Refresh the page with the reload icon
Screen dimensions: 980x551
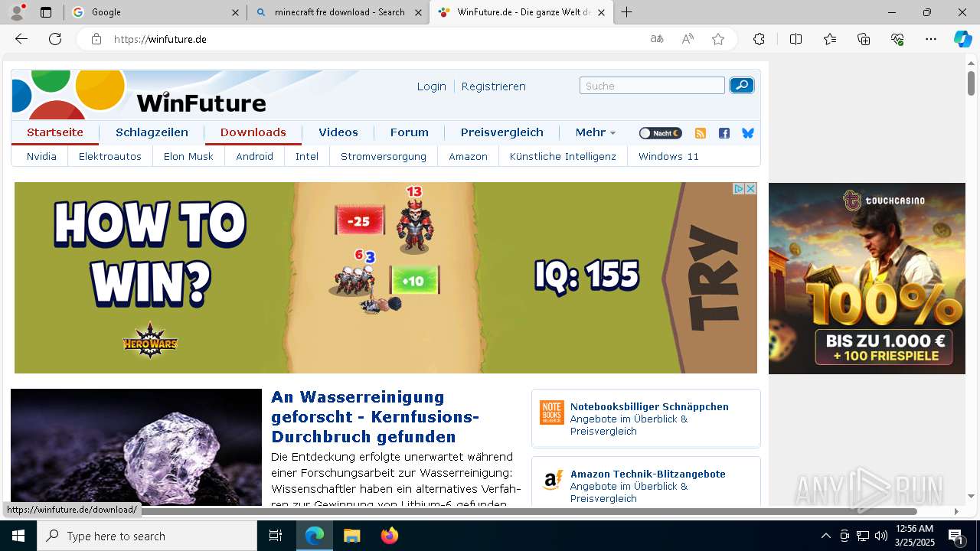click(55, 39)
